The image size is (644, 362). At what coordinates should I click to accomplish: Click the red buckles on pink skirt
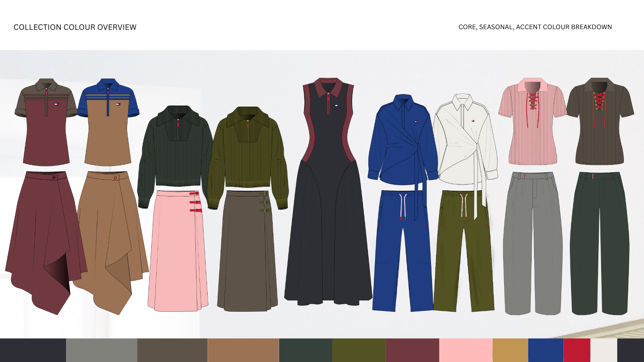tap(196, 202)
